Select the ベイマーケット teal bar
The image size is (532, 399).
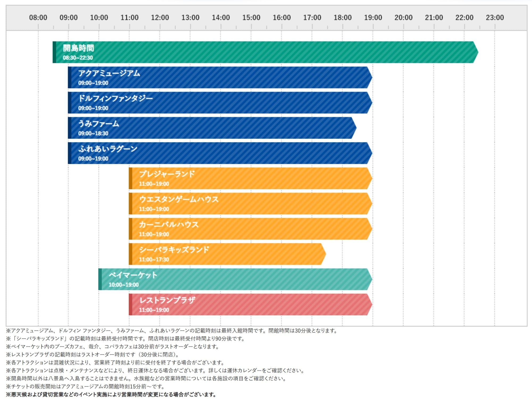click(x=235, y=279)
